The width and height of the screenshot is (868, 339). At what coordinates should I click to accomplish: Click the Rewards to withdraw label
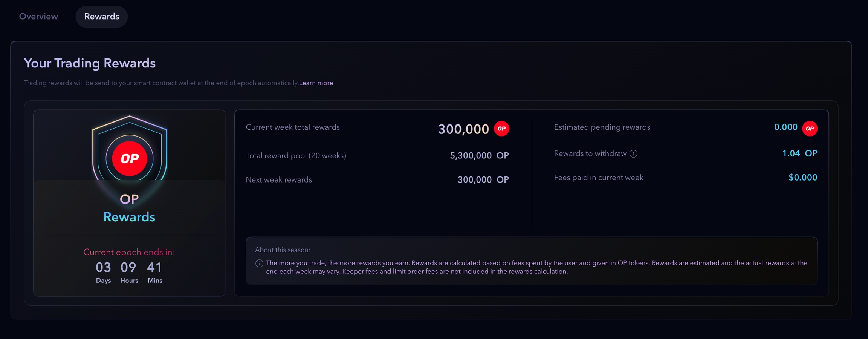[590, 154]
